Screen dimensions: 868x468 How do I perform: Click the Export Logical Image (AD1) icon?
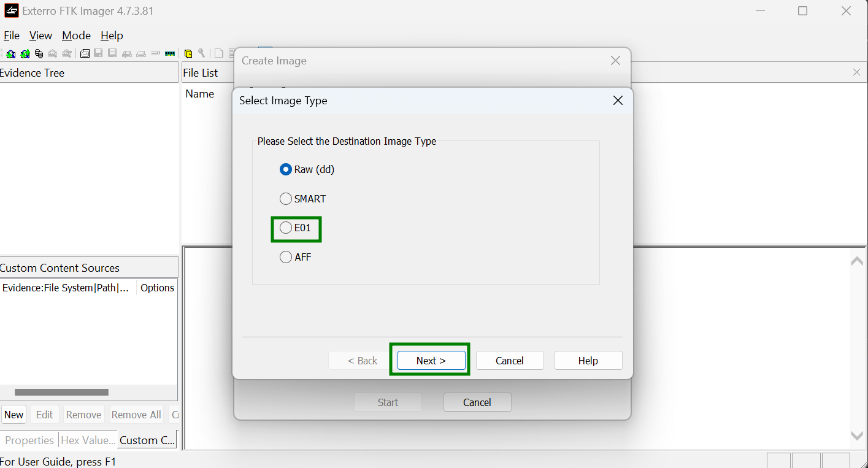pyautogui.click(x=112, y=53)
